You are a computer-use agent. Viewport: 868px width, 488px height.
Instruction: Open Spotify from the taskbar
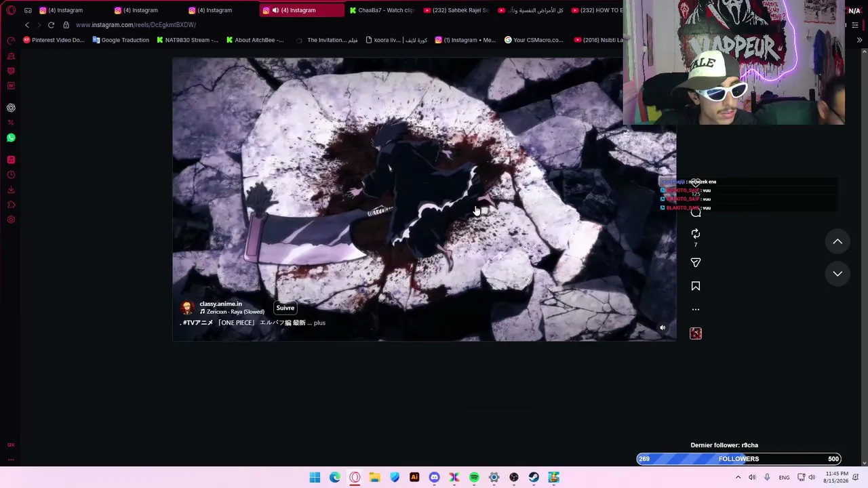[474, 477]
